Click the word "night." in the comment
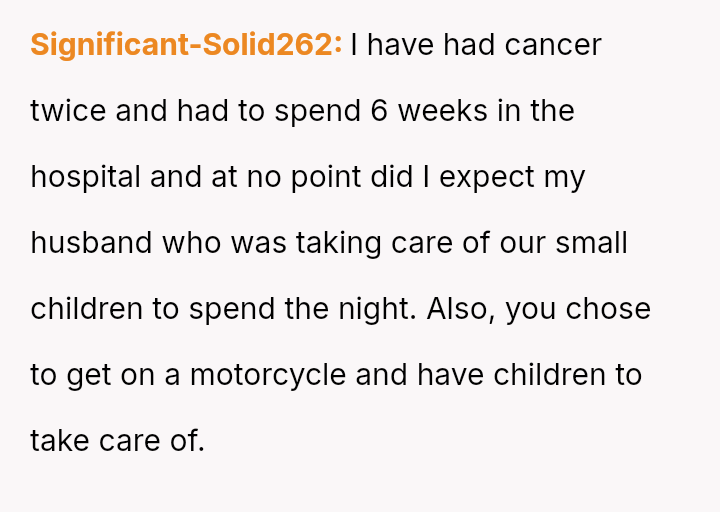 pos(377,310)
